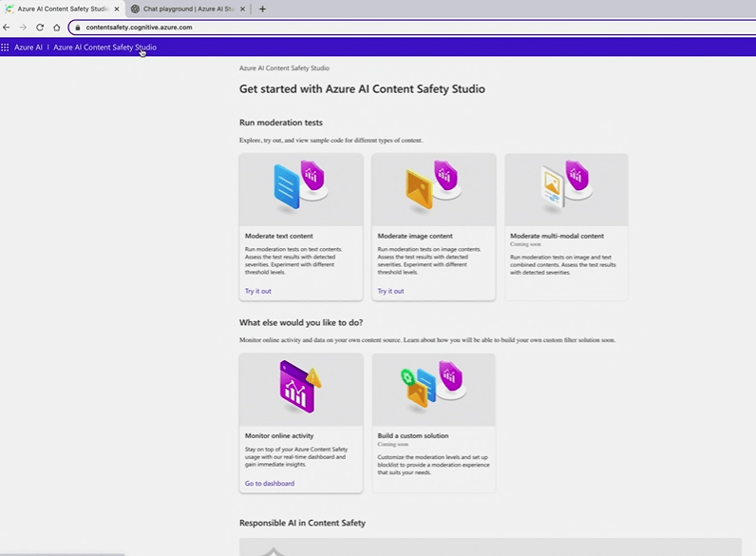
Task: Open a new browser tab with plus icon
Action: [x=262, y=9]
